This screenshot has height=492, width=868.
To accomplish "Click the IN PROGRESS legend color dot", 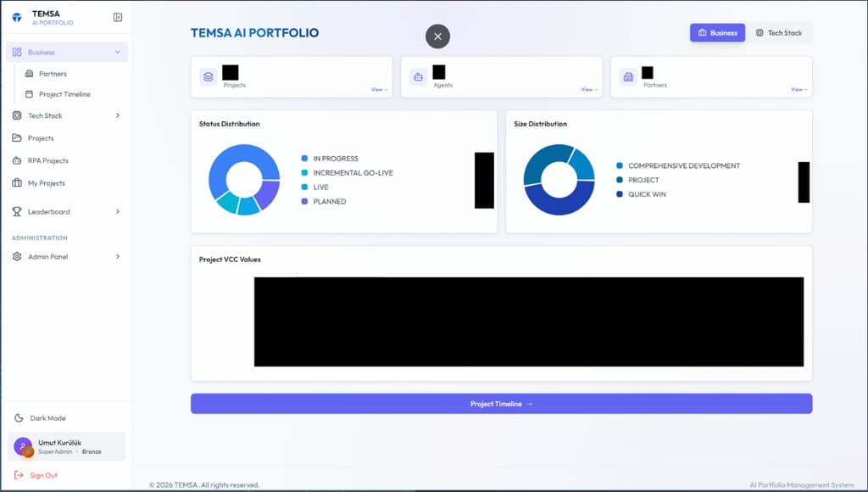I will point(304,159).
